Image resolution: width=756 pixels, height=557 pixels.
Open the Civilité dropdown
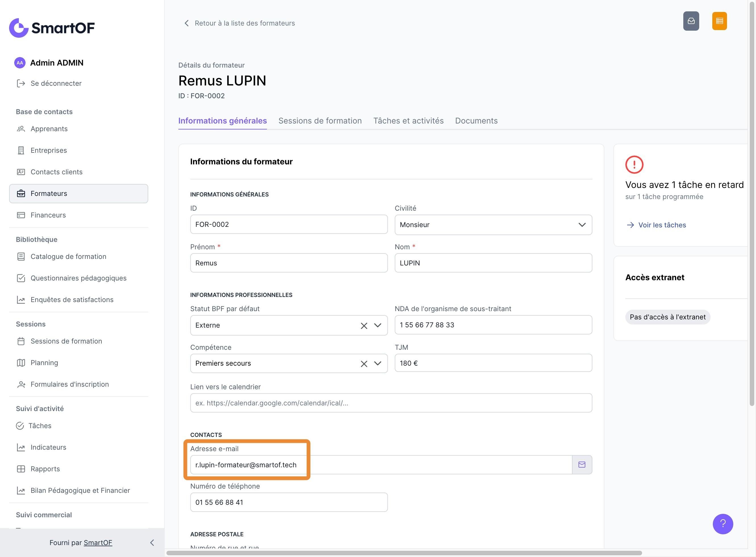pyautogui.click(x=493, y=225)
